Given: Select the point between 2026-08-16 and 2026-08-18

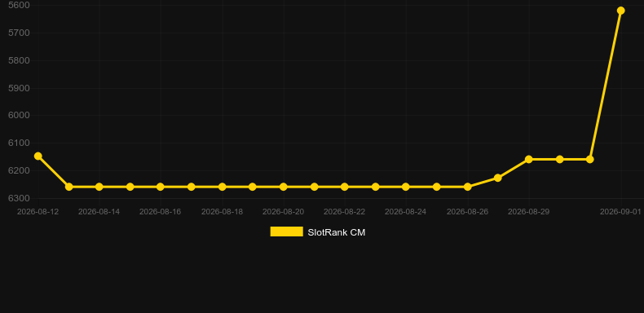Looking at the screenshot, I should click(x=192, y=187).
